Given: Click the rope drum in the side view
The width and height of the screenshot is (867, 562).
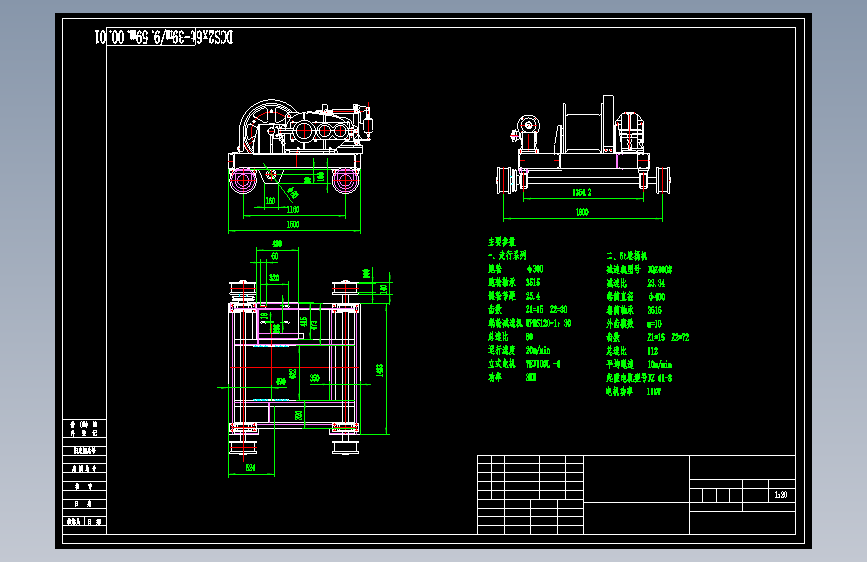Looking at the screenshot, I should (x=583, y=132).
